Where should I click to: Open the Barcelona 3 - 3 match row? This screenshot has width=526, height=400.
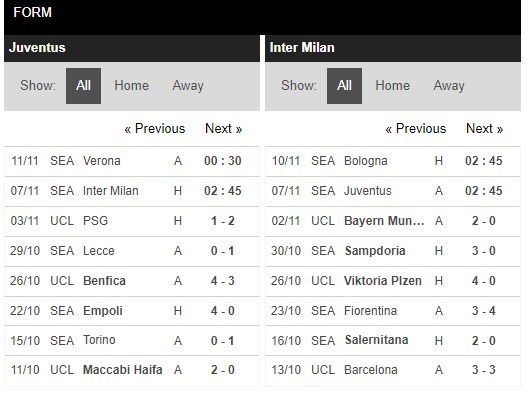(393, 370)
